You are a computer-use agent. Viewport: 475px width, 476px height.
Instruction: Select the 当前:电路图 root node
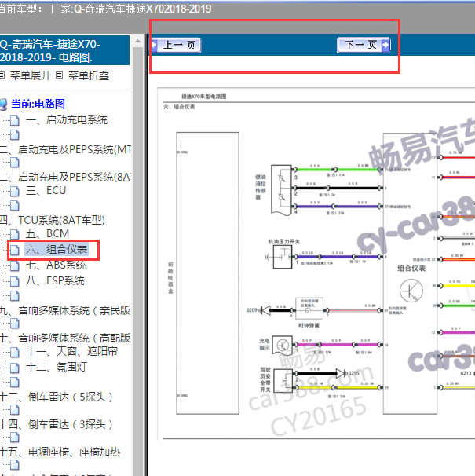point(38,104)
